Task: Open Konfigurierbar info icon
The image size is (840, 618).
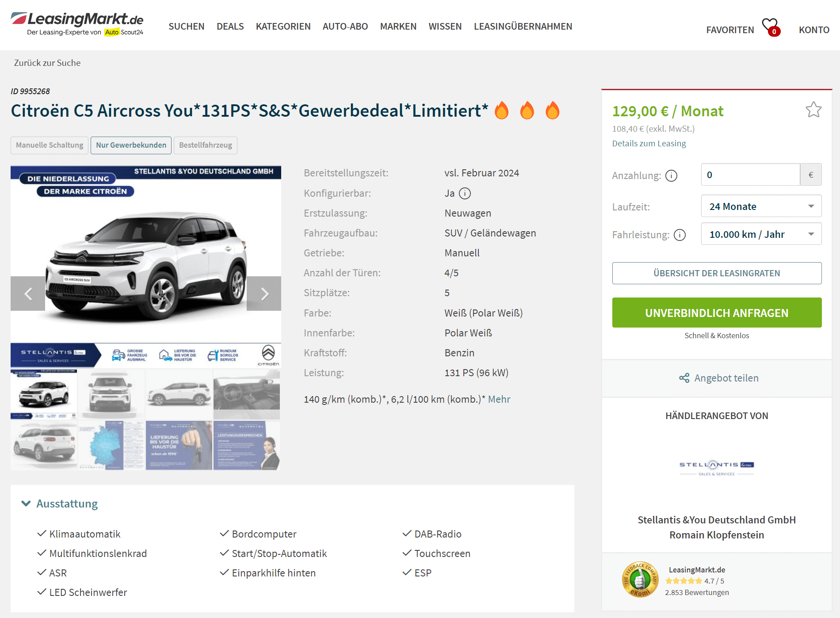Action: [x=465, y=193]
